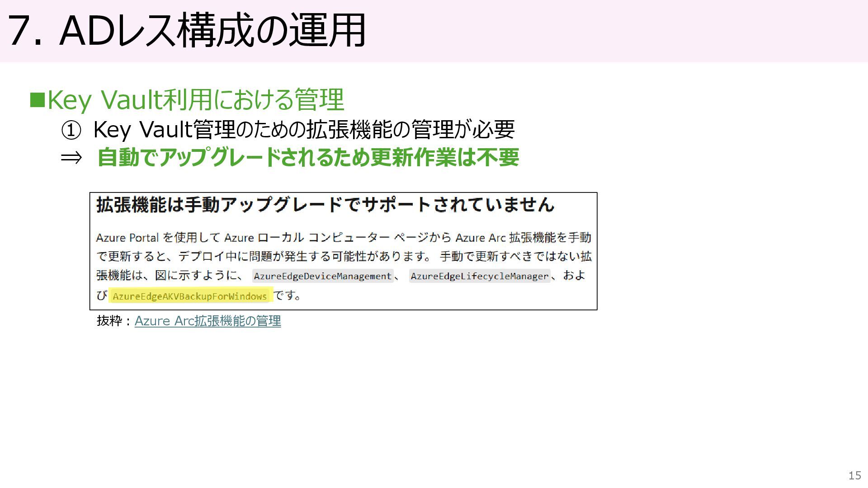Click the circled number ① marker
Viewport: 868px width, 488px height.
[x=71, y=131]
